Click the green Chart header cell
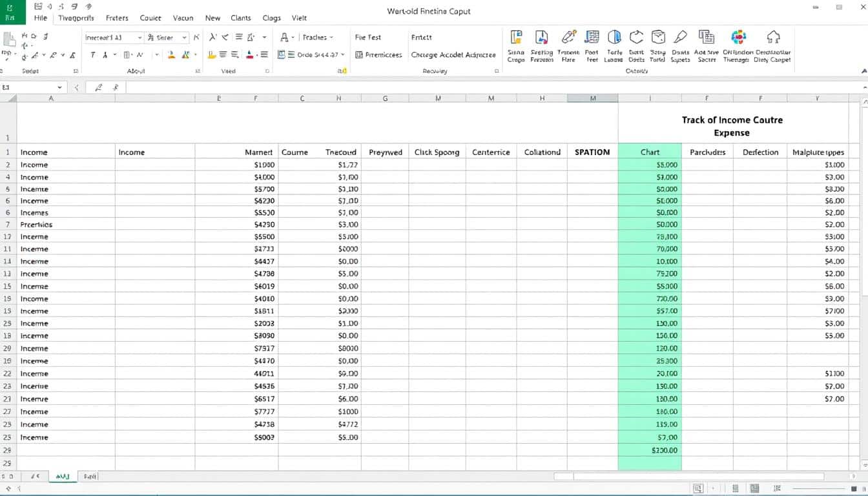 [650, 152]
